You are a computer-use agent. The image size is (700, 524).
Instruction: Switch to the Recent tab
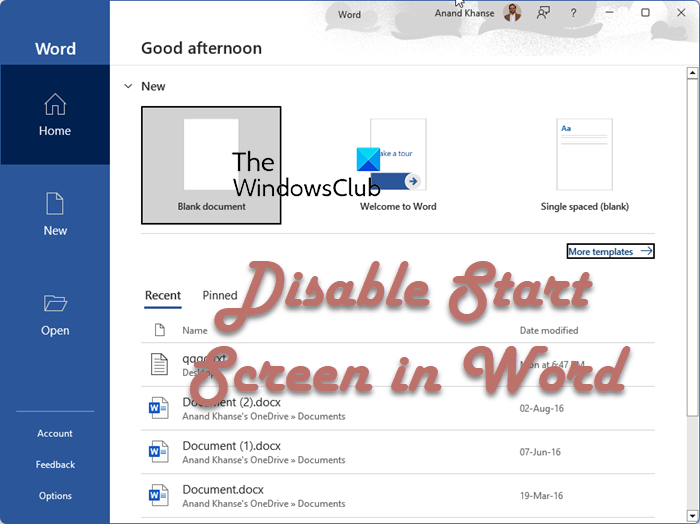pos(163,295)
